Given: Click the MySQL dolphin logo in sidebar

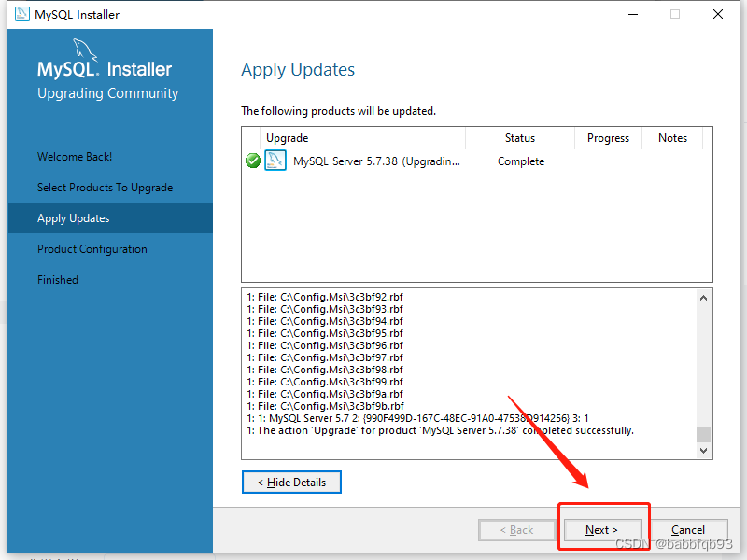Looking at the screenshot, I should point(85,50).
